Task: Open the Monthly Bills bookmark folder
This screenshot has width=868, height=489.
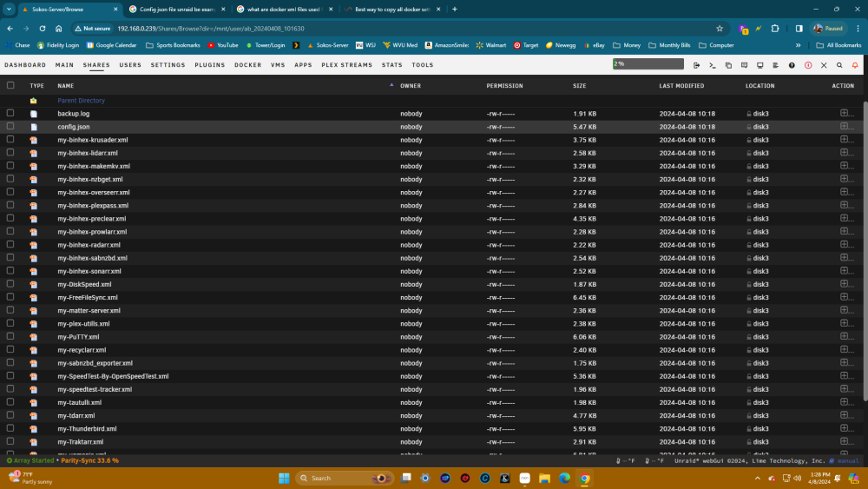Action: click(x=668, y=45)
